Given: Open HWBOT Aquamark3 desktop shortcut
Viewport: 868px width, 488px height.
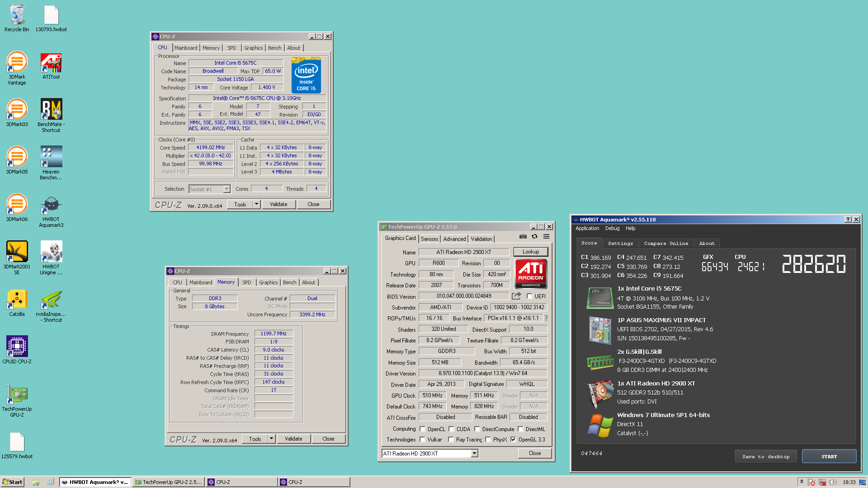Looking at the screenshot, I should 51,211.
